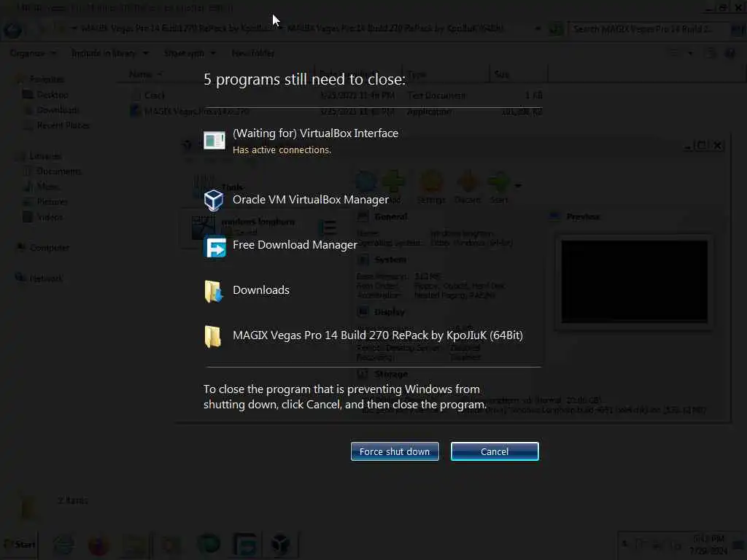Viewport: 747px width, 560px height.
Task: Click Cancel to abort shutdown
Action: pyautogui.click(x=495, y=451)
